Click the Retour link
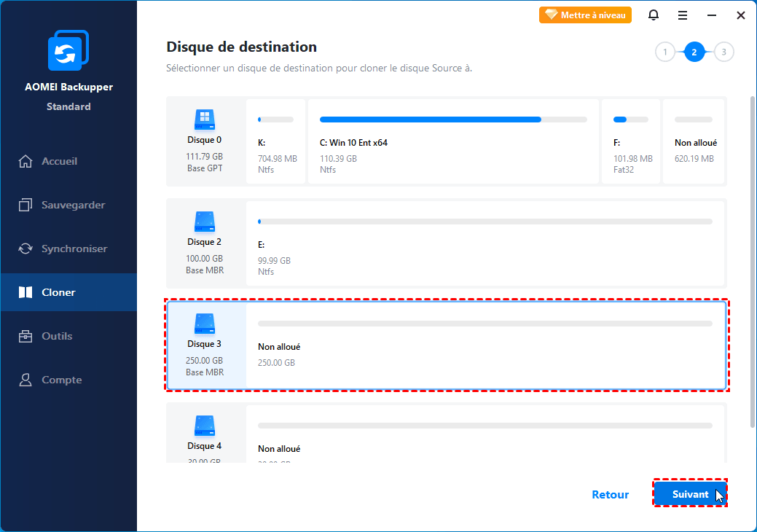The height and width of the screenshot is (532, 757). [x=610, y=494]
